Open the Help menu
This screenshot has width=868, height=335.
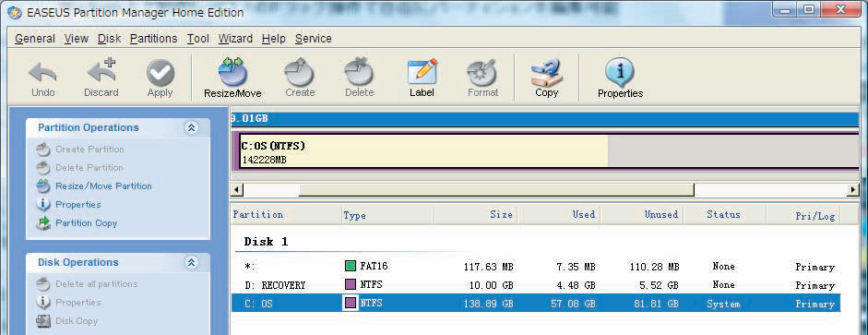tap(273, 39)
